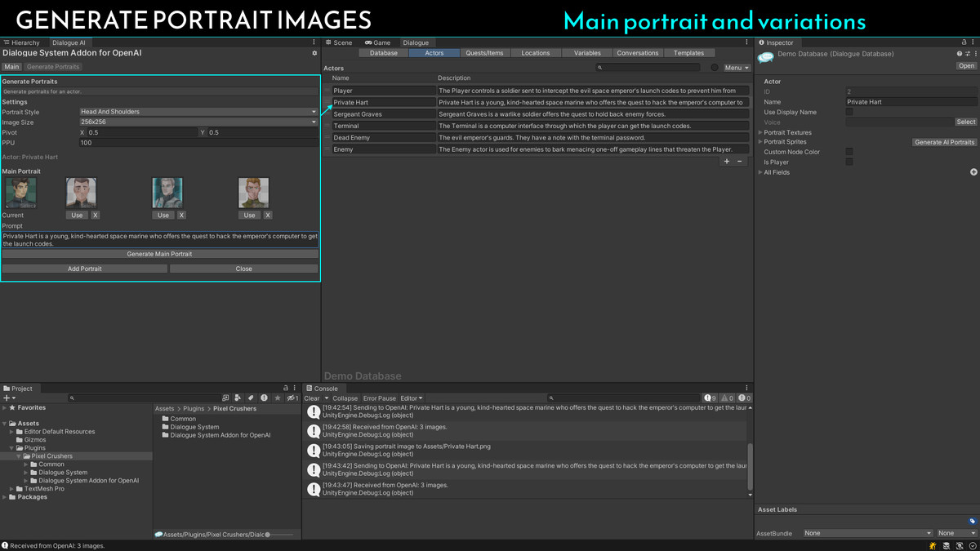The height and width of the screenshot is (551, 980).
Task: Open actors Menu dropdown
Action: 736,68
